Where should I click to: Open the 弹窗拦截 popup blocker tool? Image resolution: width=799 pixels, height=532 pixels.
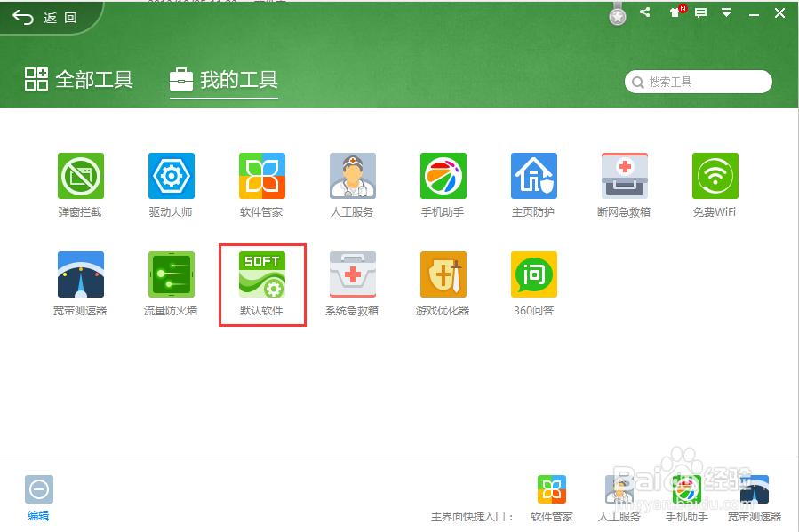point(81,176)
